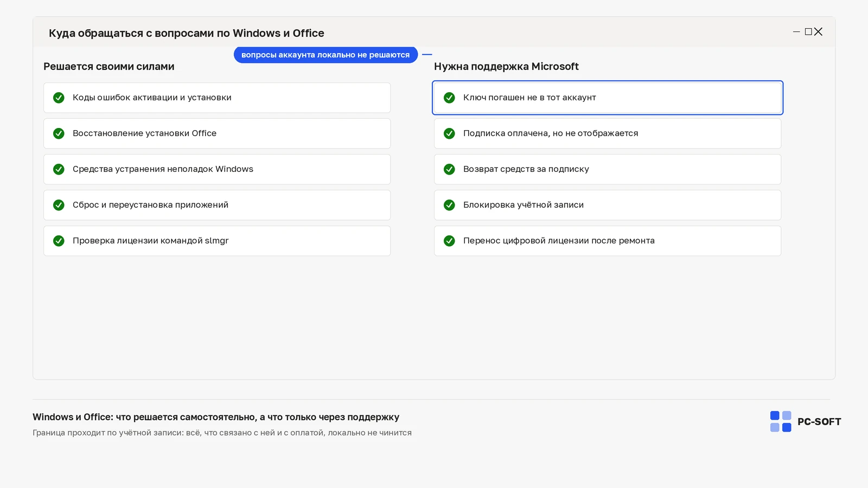Click check icon beside Восстановление установки Office
Image resolution: width=868 pixels, height=488 pixels.
[x=59, y=133]
